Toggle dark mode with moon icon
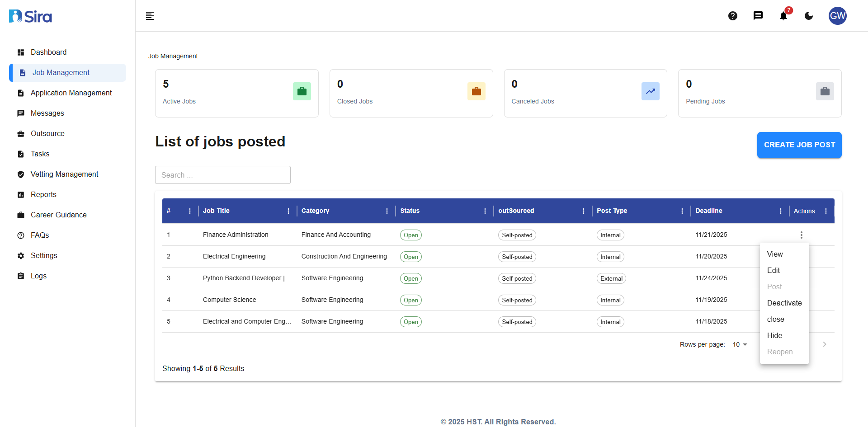Image resolution: width=868 pixels, height=437 pixels. (808, 16)
